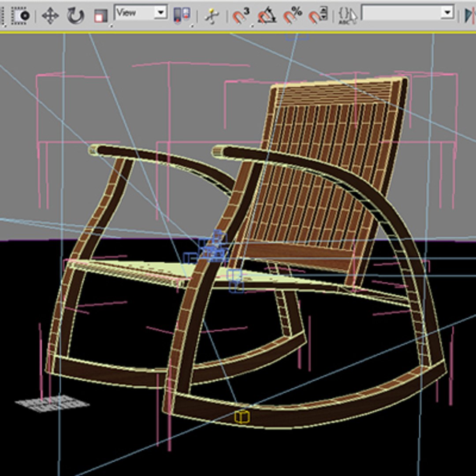Activate Select and Scale tool

[x=100, y=16]
